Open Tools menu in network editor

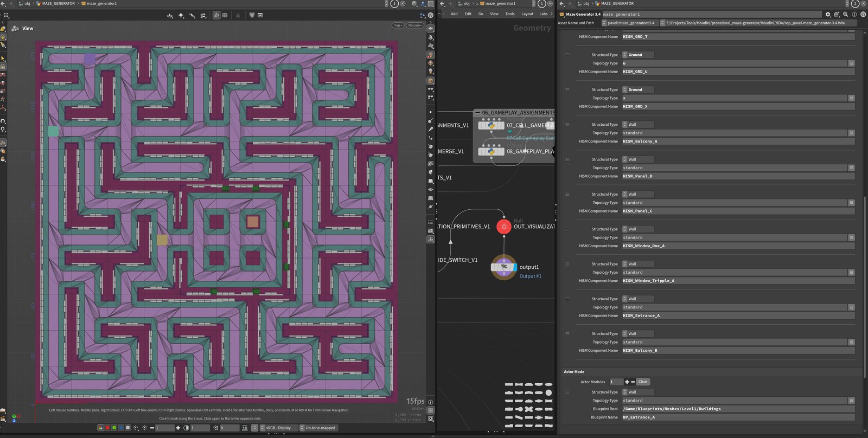point(510,14)
